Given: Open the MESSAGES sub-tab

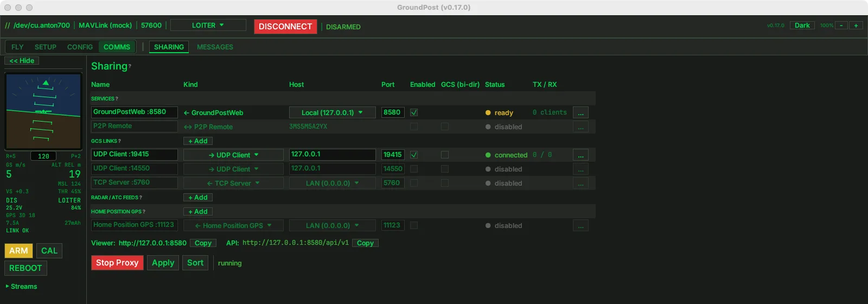Looking at the screenshot, I should pos(215,47).
